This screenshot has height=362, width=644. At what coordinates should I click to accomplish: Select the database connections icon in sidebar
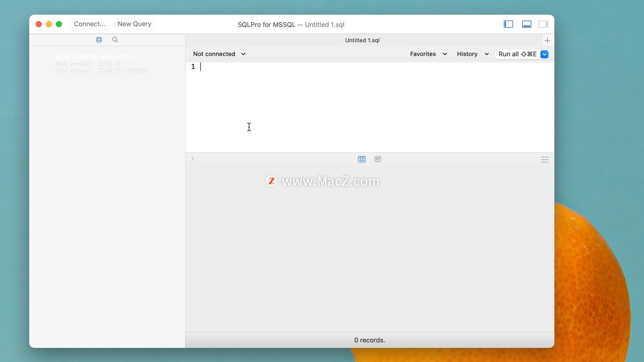(x=99, y=40)
